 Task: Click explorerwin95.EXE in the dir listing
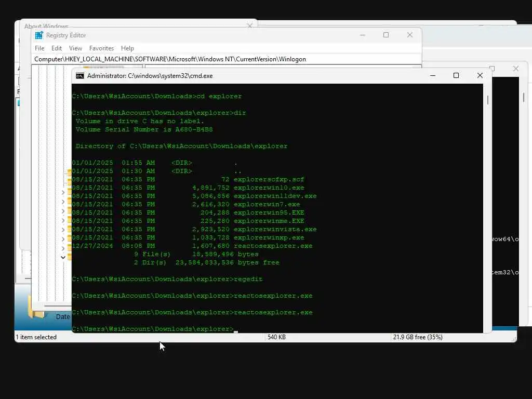(269, 212)
